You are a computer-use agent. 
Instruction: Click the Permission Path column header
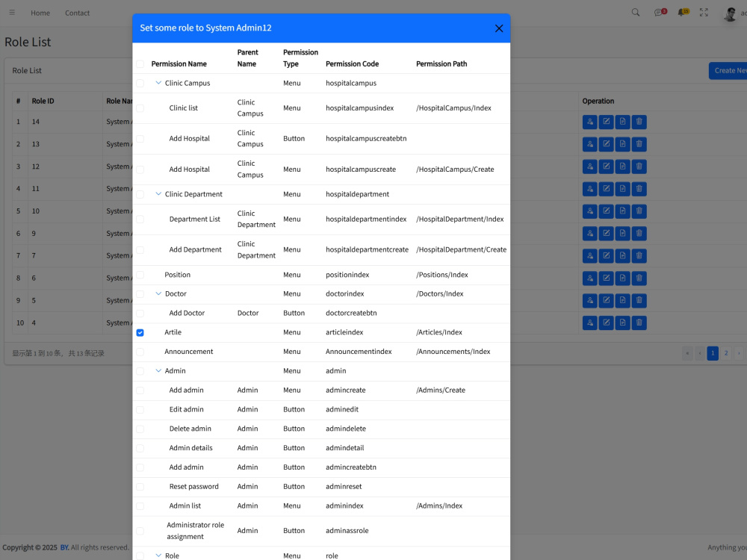tap(441, 63)
